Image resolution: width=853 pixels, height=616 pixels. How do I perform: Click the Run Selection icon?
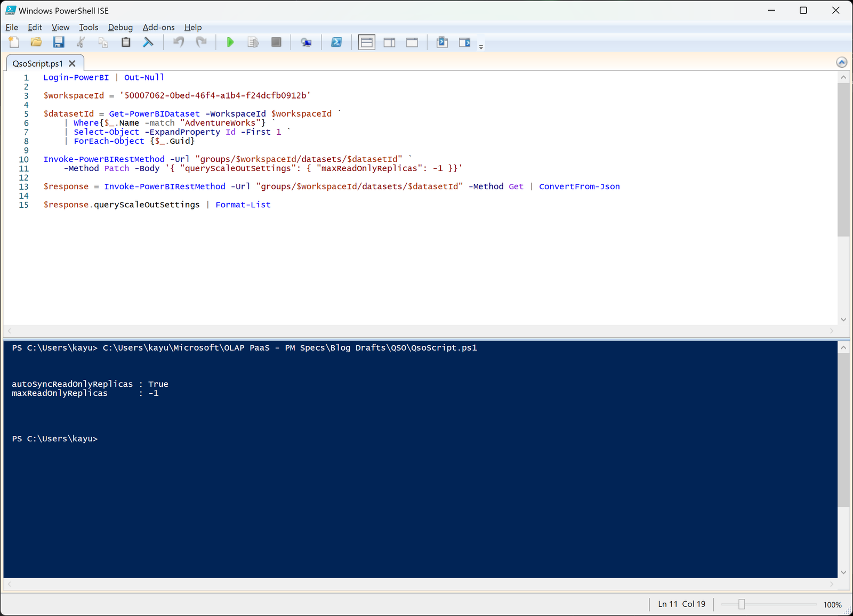click(x=253, y=42)
